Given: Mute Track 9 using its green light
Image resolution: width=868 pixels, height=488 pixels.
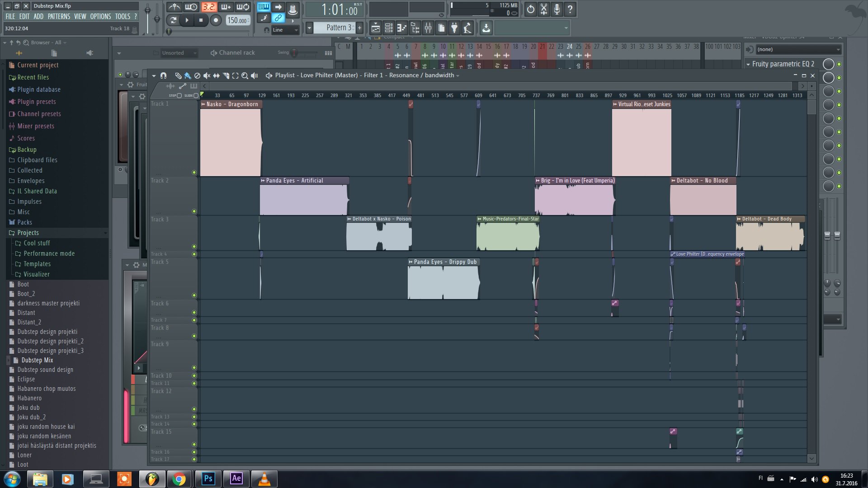Looking at the screenshot, I should pyautogui.click(x=194, y=368).
